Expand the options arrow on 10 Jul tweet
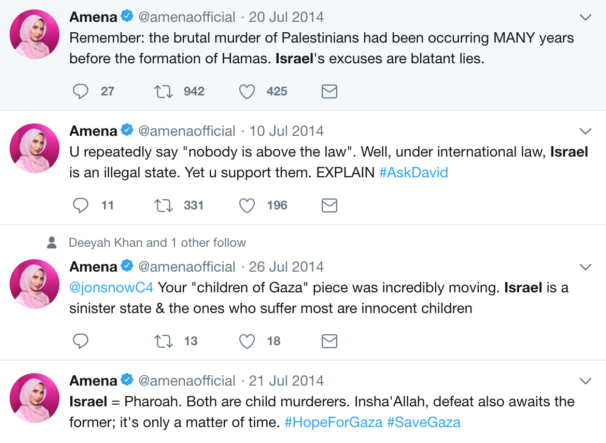Viewport: 606px width, 443px height. point(585,131)
